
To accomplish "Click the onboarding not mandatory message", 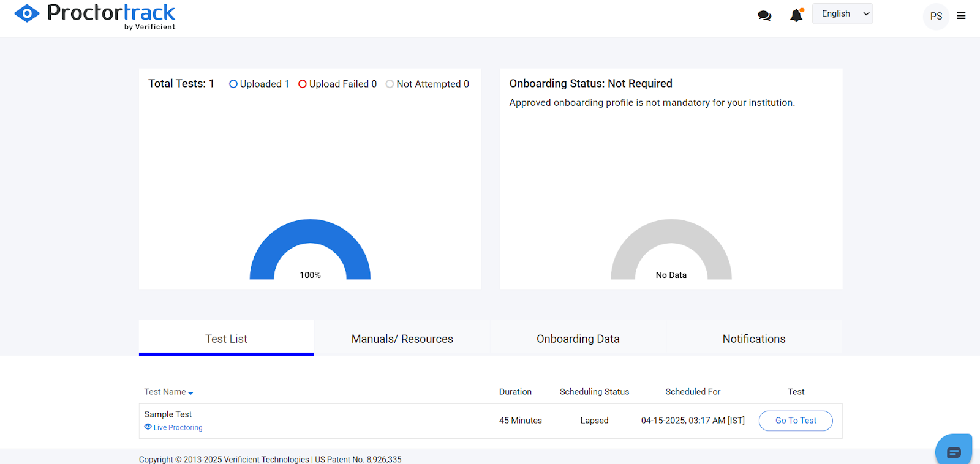I will [x=652, y=103].
